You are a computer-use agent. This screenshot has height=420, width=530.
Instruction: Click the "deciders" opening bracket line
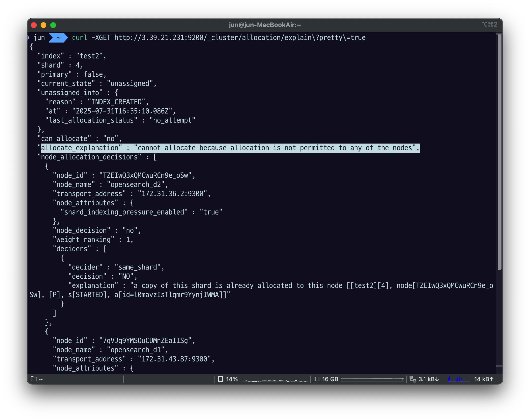pos(80,249)
